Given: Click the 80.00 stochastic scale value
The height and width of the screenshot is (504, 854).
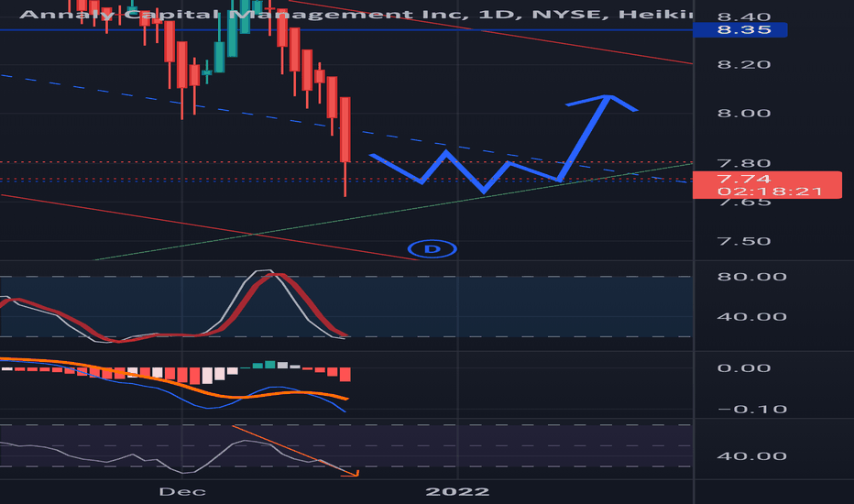Looking at the screenshot, I should (751, 276).
